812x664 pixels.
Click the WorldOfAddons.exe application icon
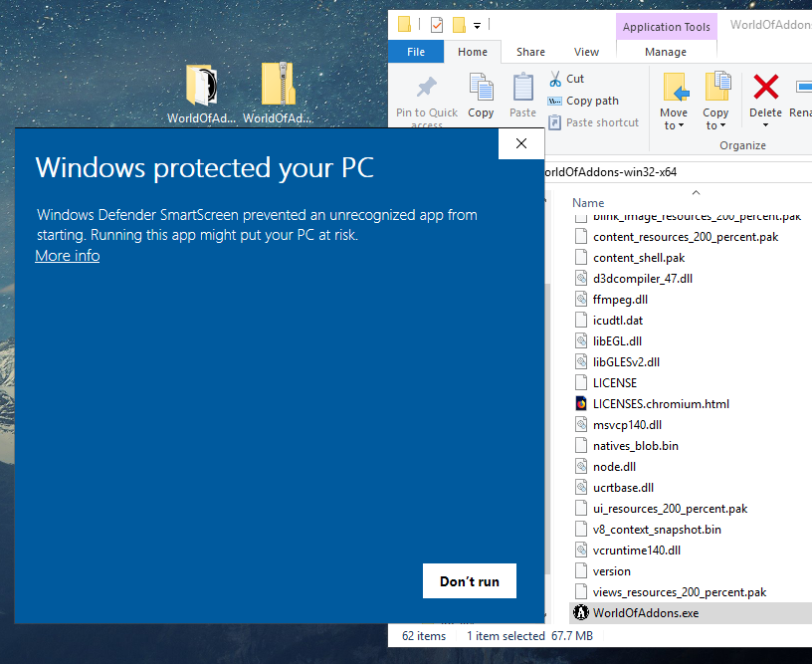pyautogui.click(x=581, y=612)
